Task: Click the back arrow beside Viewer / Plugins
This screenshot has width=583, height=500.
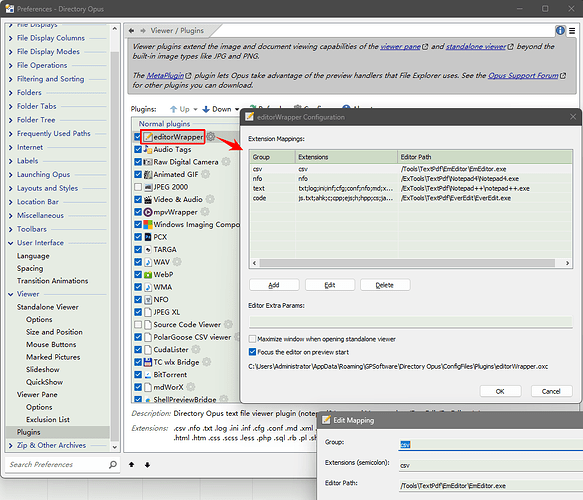Action: (131, 30)
